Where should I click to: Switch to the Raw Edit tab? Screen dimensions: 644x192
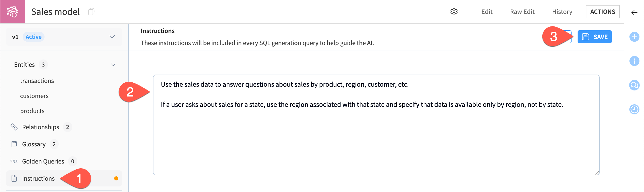[522, 12]
